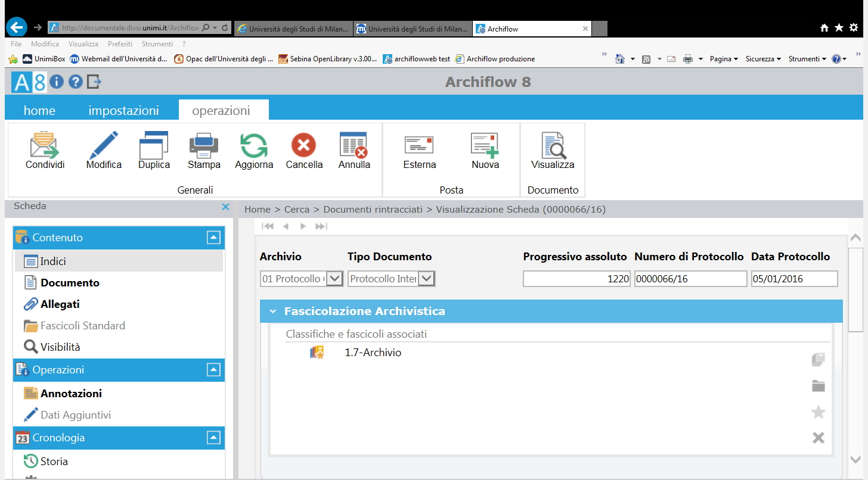The height and width of the screenshot is (480, 868).
Task: Click the copy classification icon in Fascicolazione
Action: pos(819,360)
